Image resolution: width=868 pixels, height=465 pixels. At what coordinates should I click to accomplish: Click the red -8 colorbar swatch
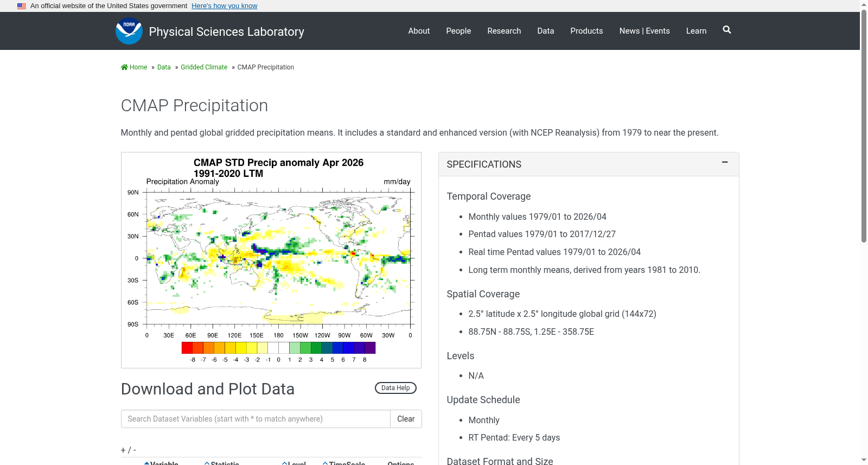[x=187, y=348]
